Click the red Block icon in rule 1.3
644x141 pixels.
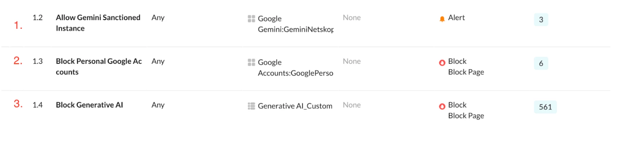(x=442, y=63)
